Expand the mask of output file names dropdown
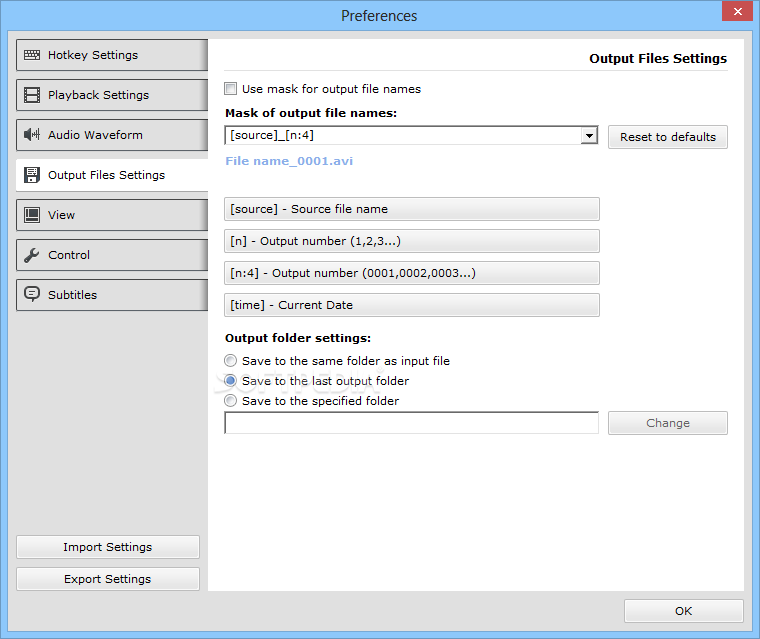760x639 pixels. pos(589,135)
